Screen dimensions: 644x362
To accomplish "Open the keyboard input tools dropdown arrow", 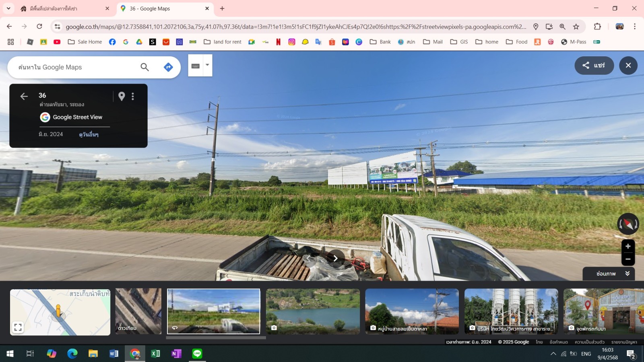I will [x=207, y=65].
